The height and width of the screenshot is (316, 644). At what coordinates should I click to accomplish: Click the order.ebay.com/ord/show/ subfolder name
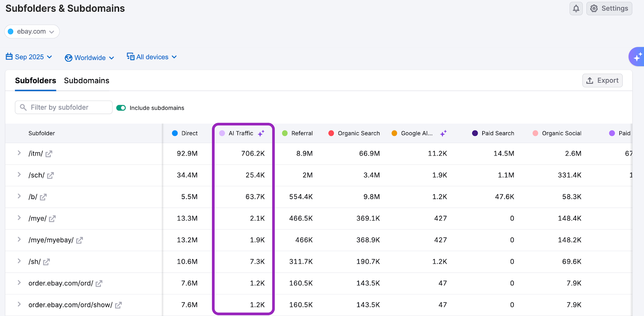(70, 305)
